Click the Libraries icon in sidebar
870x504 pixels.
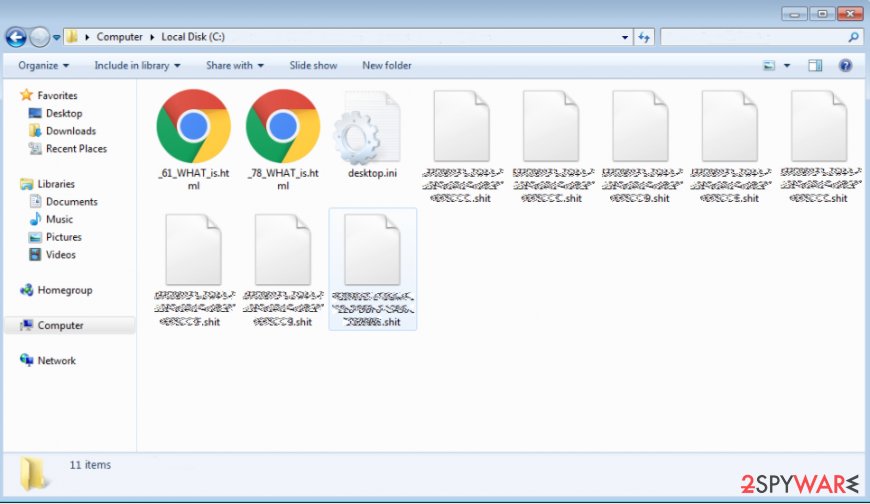coord(26,184)
